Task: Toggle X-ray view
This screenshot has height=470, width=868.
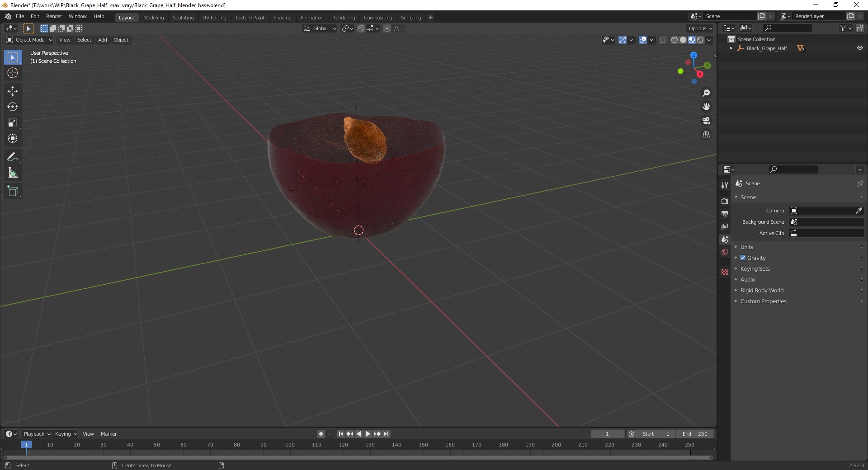Action: coord(663,40)
